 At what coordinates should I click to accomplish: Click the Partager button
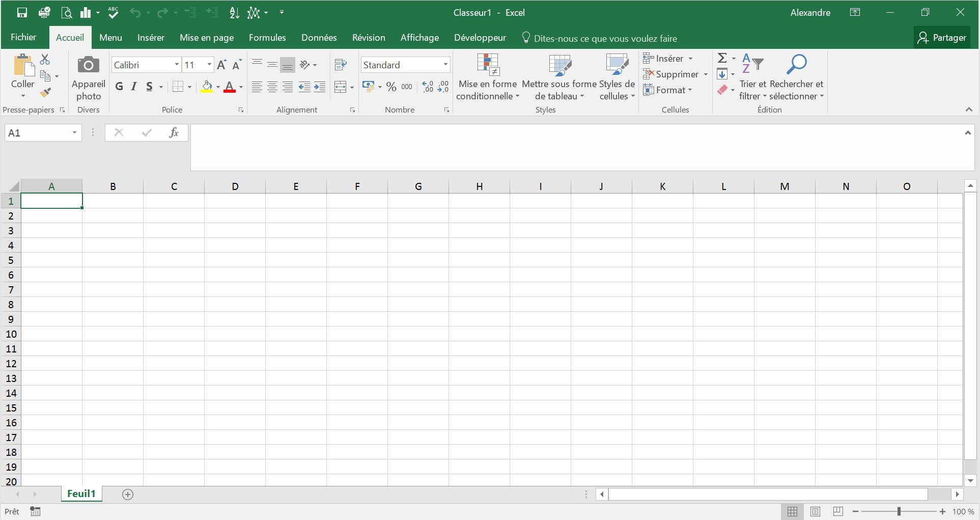point(942,38)
